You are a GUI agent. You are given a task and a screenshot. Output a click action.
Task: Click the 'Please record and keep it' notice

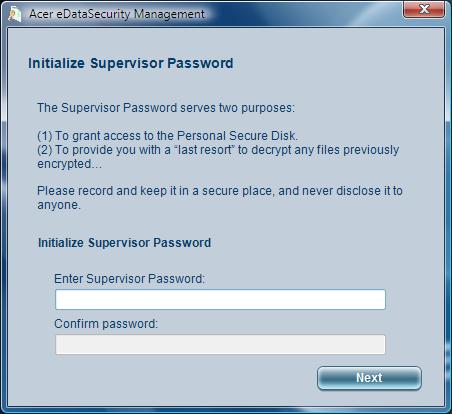pos(220,191)
